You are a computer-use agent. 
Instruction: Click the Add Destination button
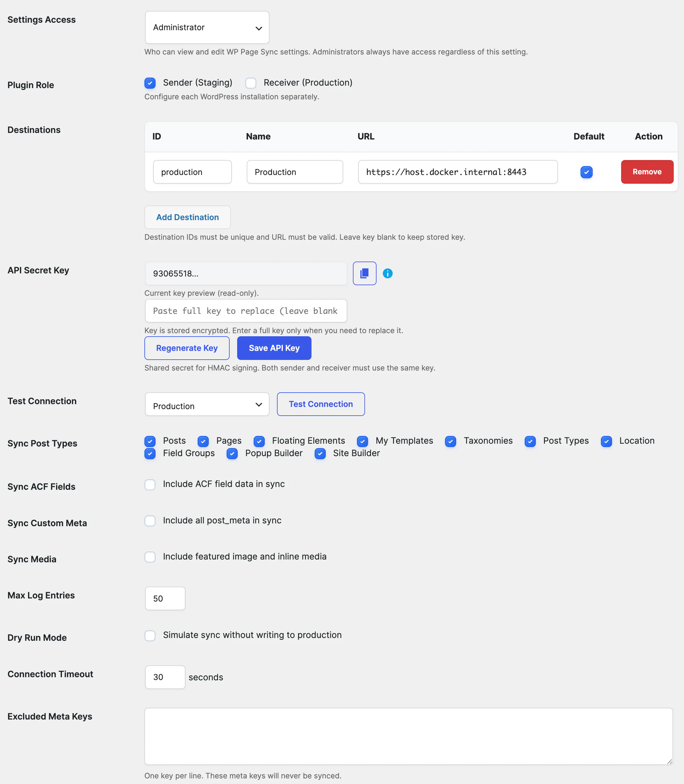point(187,217)
